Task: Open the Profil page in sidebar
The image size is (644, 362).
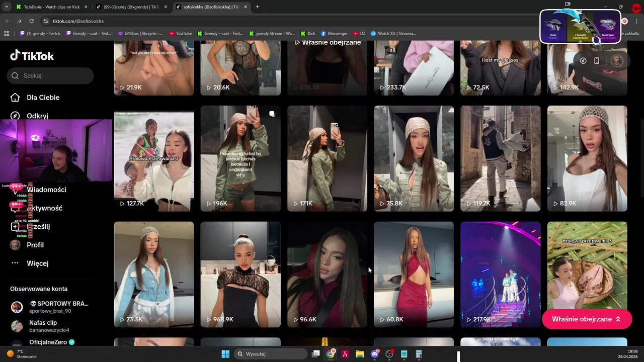Action: 27,245
